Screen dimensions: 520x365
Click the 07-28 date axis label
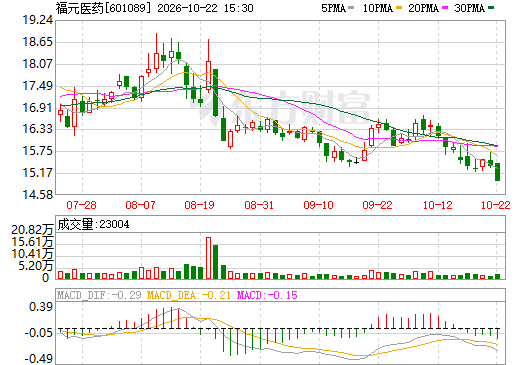(82, 205)
